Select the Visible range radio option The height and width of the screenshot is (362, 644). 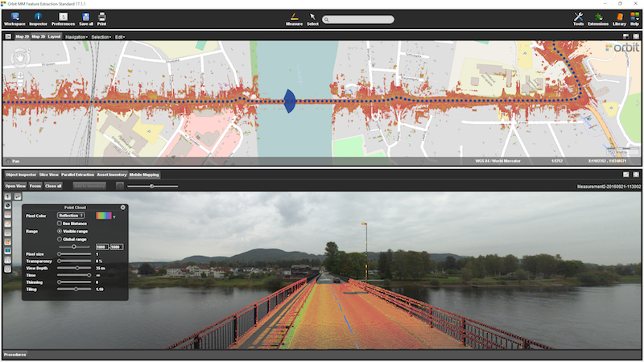point(59,232)
